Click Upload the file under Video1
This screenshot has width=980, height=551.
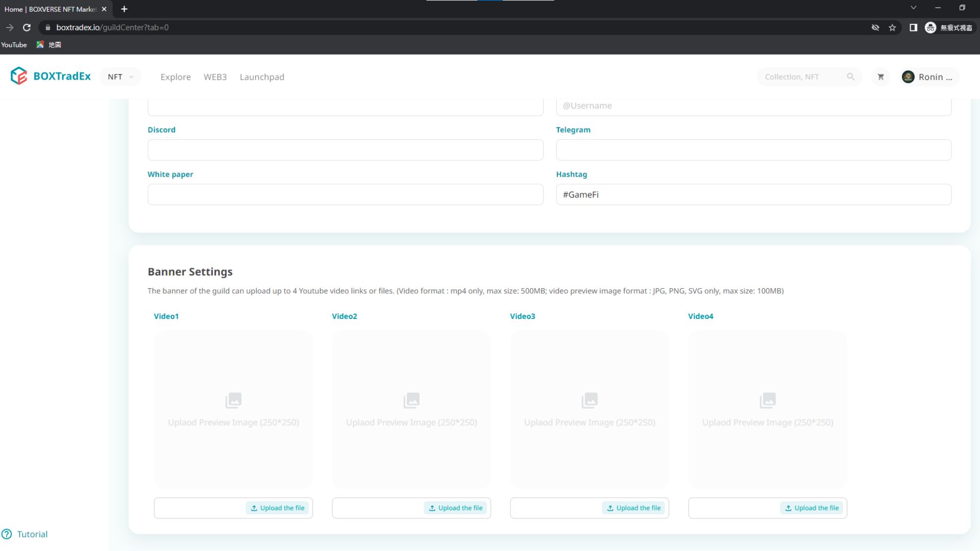[x=278, y=508]
